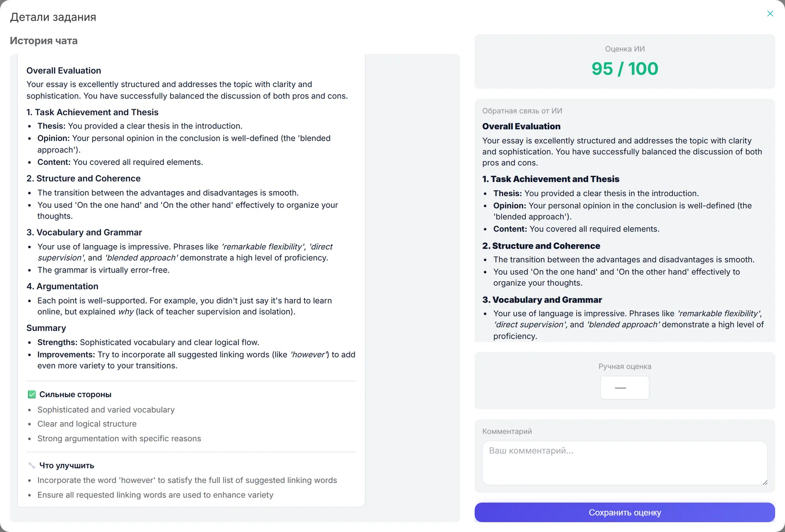Screen dimensions: 785x532
Task: Click the green checkmark icon beside Сильные стороны
Action: coord(32,394)
